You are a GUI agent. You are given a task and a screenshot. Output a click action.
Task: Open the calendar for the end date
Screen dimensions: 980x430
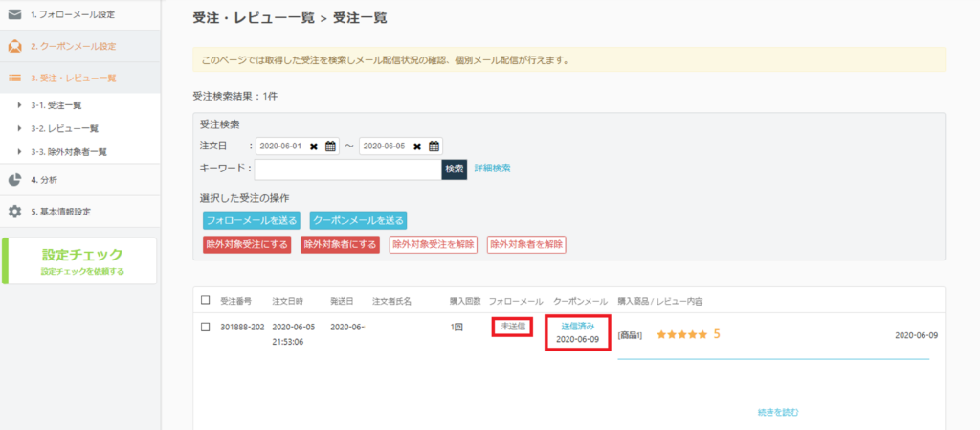tap(434, 147)
